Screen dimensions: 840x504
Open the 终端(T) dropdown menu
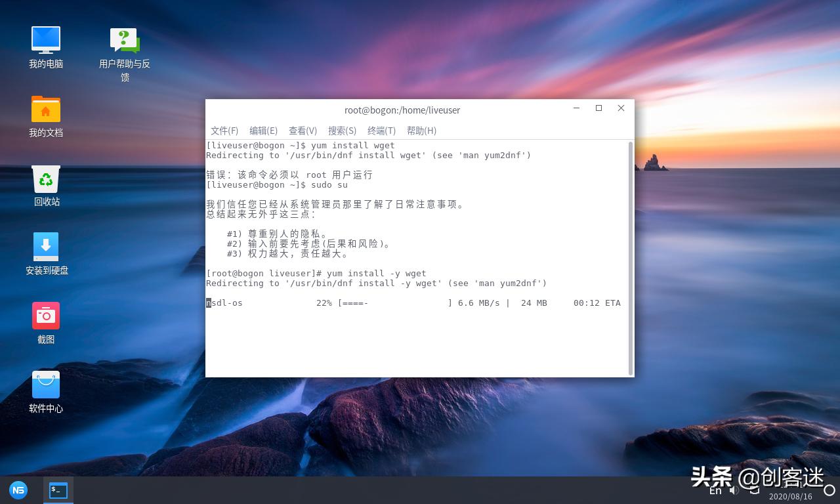381,131
